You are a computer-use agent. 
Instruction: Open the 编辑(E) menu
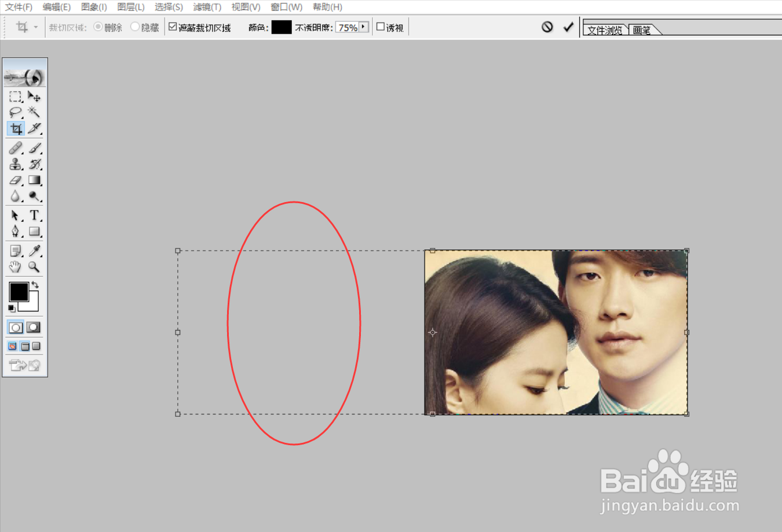point(57,7)
